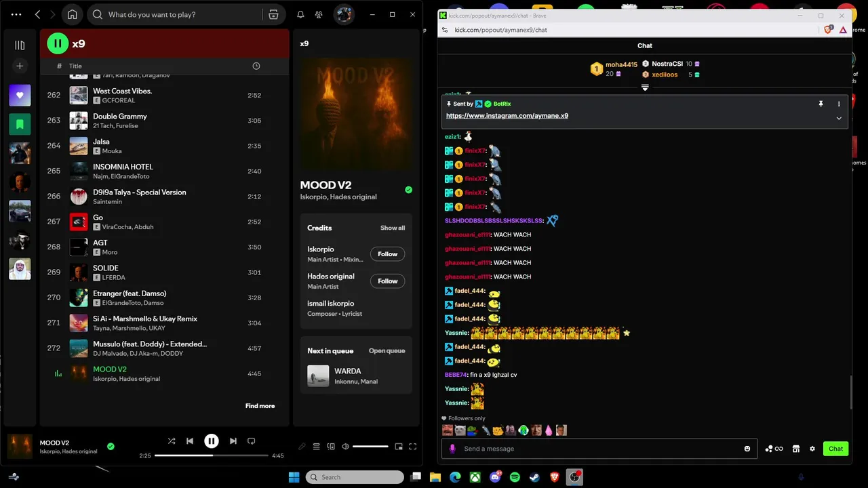Image resolution: width=868 pixels, height=488 pixels.
Task: Pause playback with the white player button
Action: point(212,441)
